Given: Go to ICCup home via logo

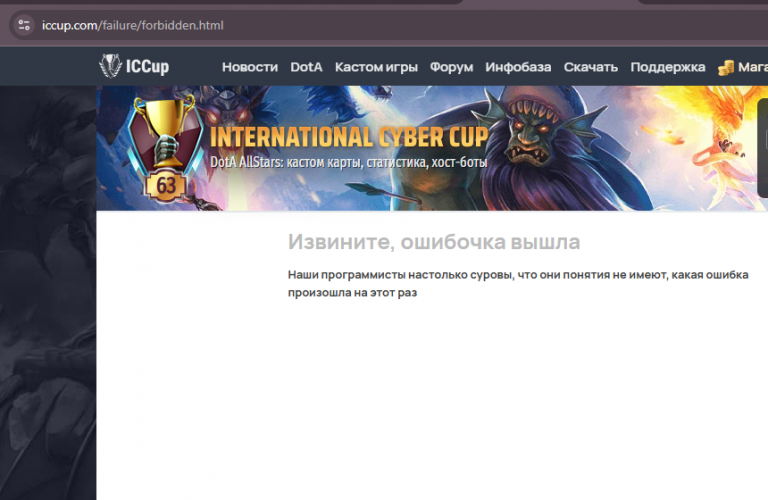Looking at the screenshot, I should pos(134,66).
